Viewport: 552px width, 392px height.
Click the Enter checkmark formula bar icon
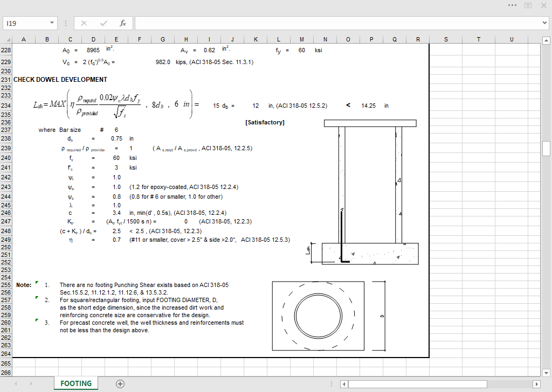(x=103, y=23)
